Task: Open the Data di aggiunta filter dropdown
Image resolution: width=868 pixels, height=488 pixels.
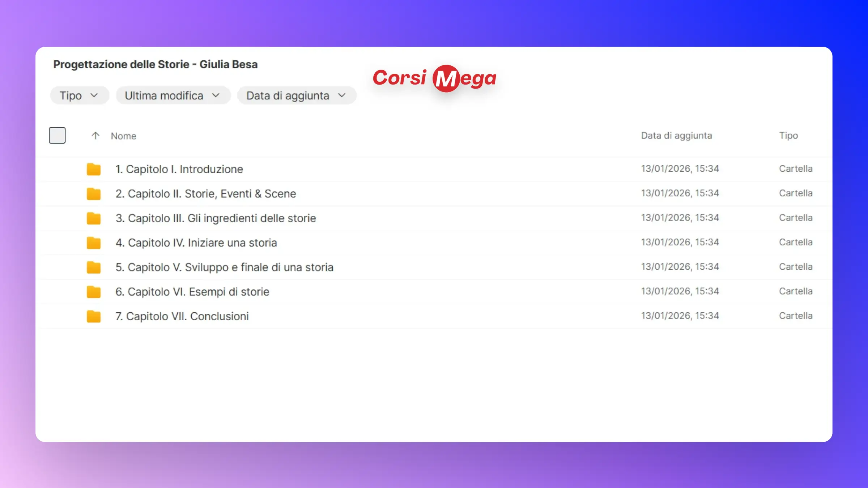Action: [x=296, y=95]
